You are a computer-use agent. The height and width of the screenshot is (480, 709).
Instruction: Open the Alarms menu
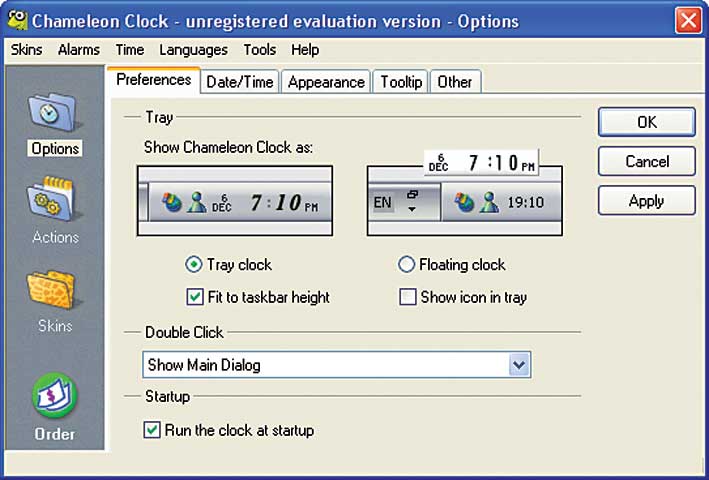(79, 49)
